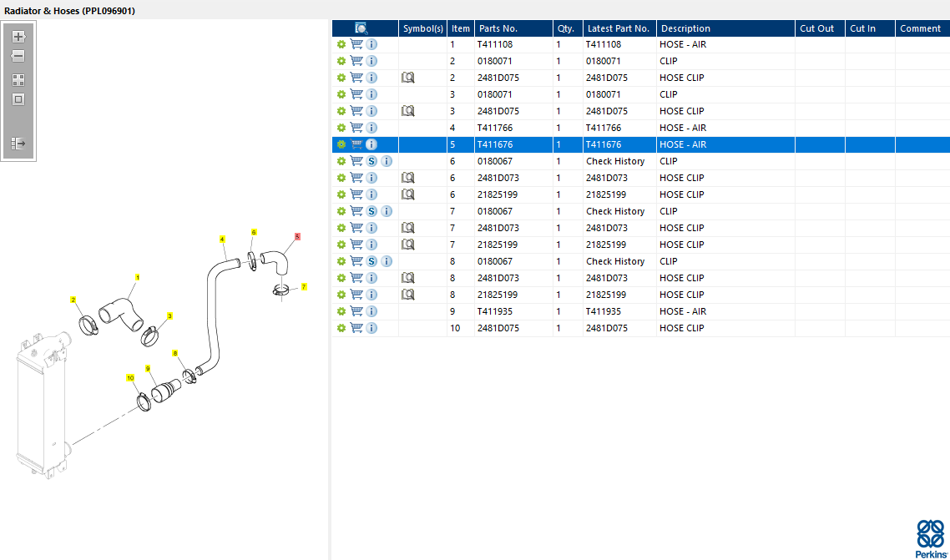Screen dimensions: 950x560
Task: Click cart icon in T411676 row
Action: pos(356,144)
